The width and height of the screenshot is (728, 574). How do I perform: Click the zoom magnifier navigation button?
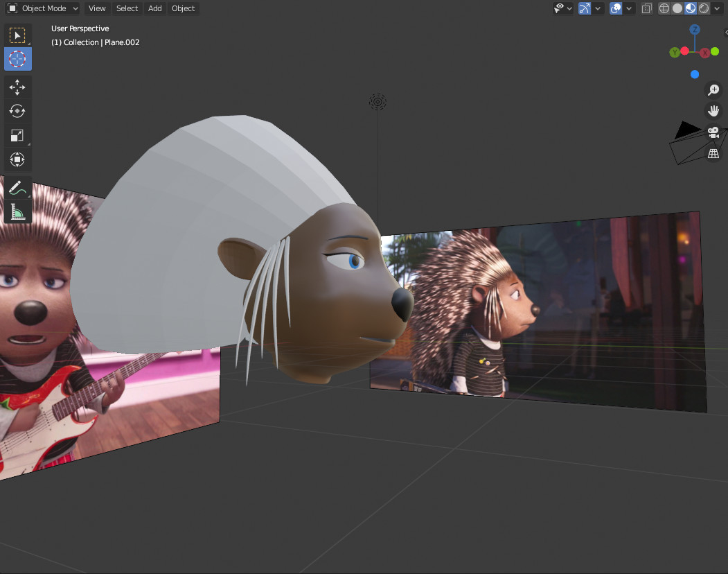point(713,89)
